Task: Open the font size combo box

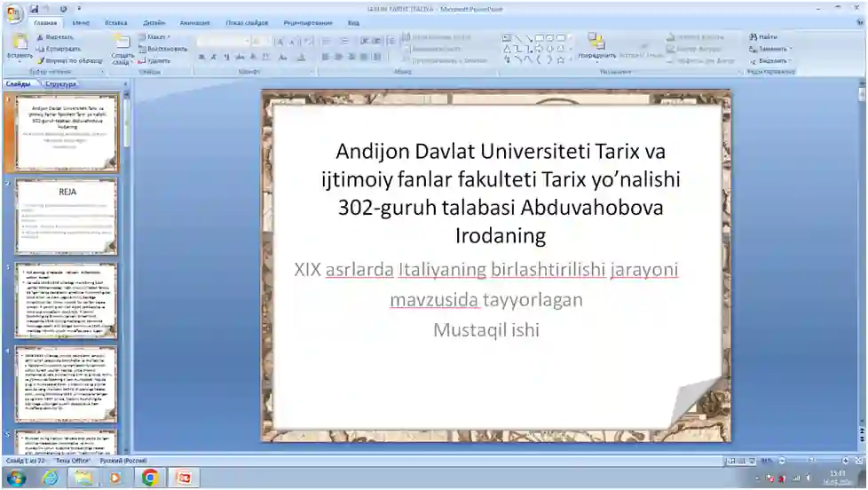Action: 260,42
